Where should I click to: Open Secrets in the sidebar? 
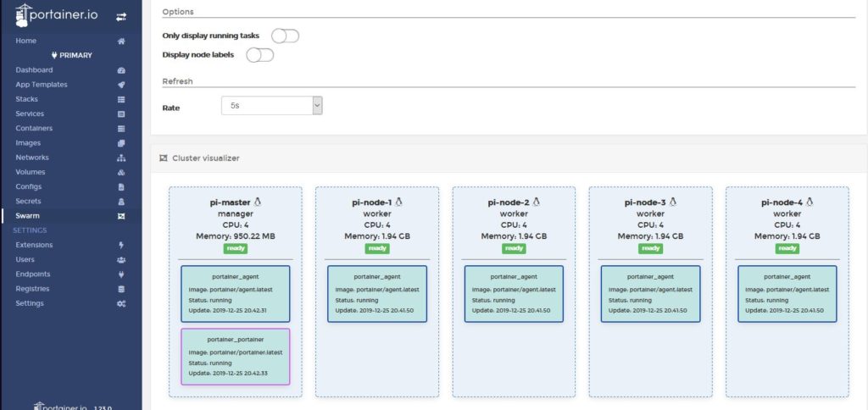[28, 202]
